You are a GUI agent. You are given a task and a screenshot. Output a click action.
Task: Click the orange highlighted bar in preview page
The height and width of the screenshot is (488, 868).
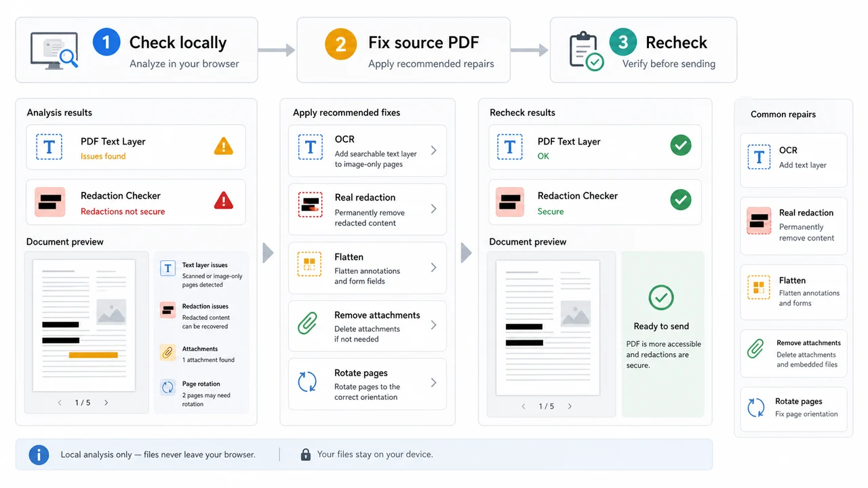[x=94, y=355]
